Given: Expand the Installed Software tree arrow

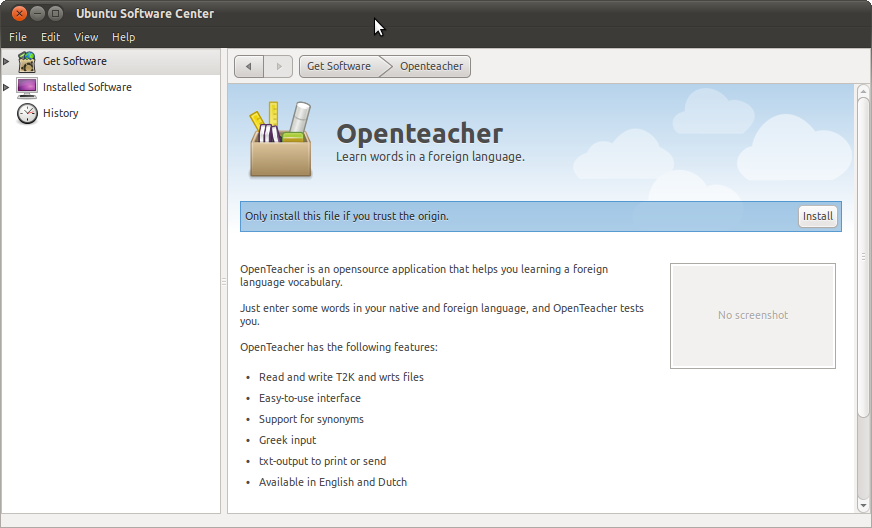Looking at the screenshot, I should pos(7,87).
